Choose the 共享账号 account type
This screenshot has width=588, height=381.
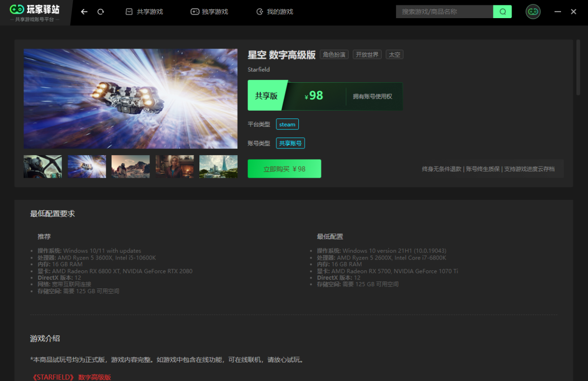point(291,143)
